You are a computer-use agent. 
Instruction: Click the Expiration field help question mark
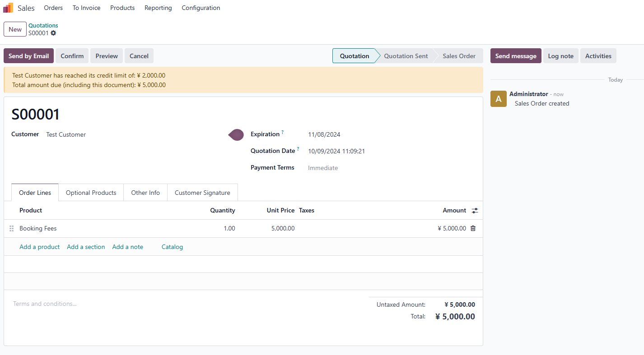point(283,132)
